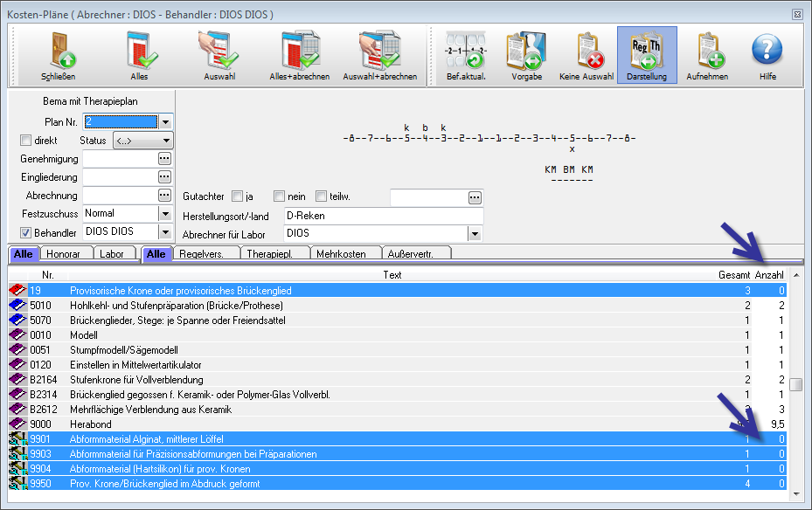Click the Genehmigung ellipsis button
This screenshot has width=812, height=510.
(163, 159)
